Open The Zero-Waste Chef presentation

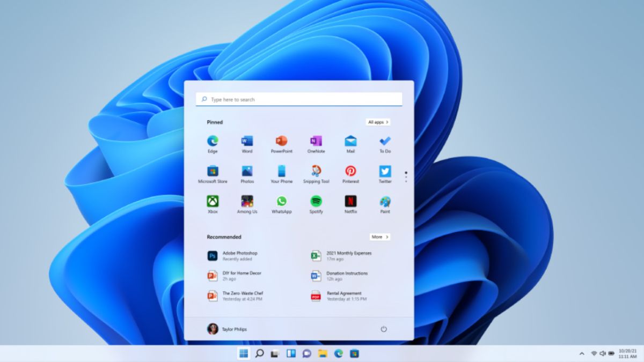click(x=236, y=296)
